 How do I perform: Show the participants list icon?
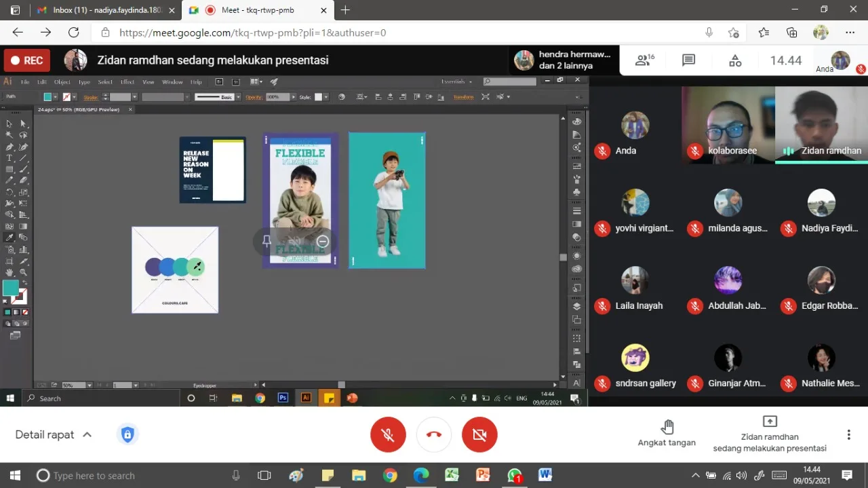coord(644,60)
